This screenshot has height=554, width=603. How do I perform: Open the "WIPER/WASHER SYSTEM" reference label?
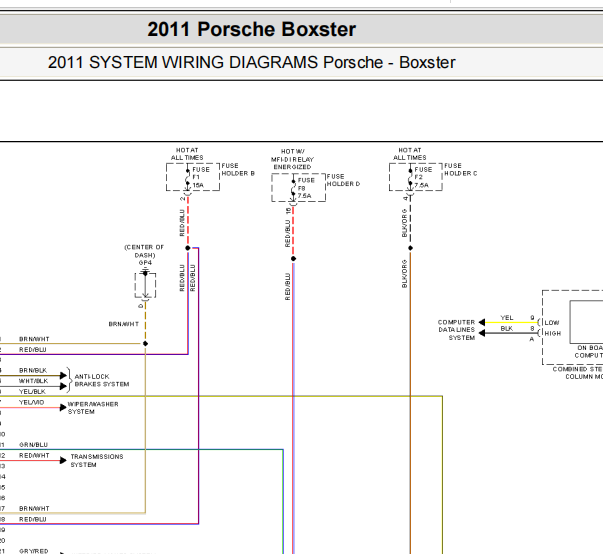coord(93,408)
